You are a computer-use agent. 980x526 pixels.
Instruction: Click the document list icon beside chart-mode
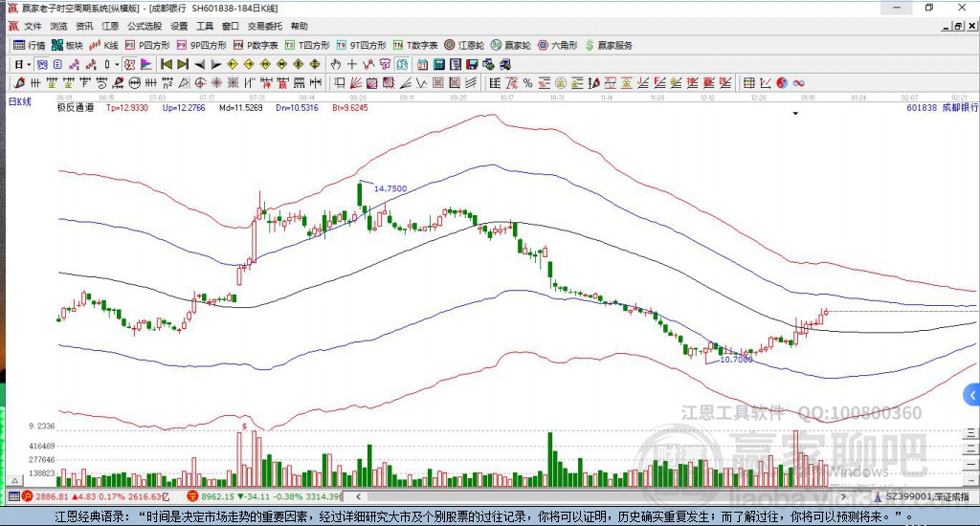click(x=57, y=64)
